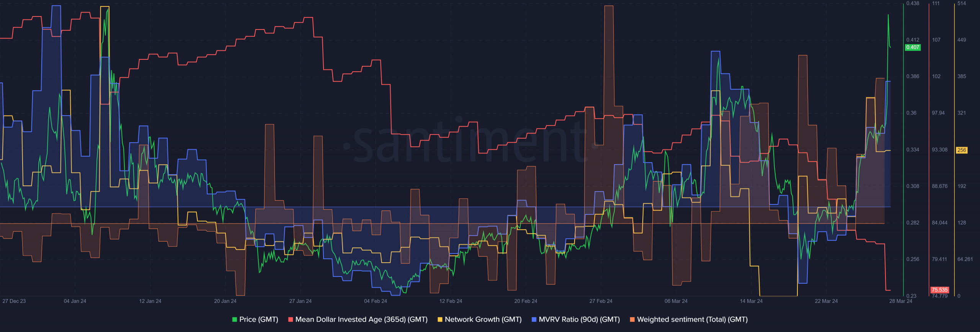Click the 107 axis value

(936, 40)
